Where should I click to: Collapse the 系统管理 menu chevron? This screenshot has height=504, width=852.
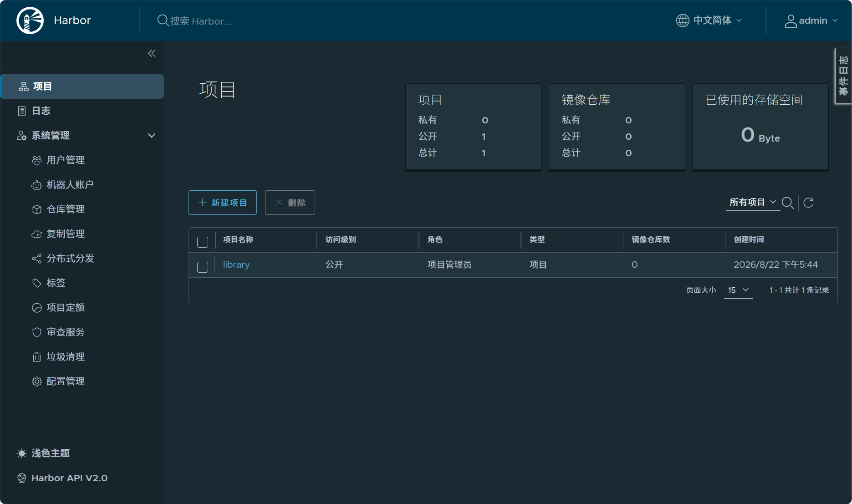[152, 136]
